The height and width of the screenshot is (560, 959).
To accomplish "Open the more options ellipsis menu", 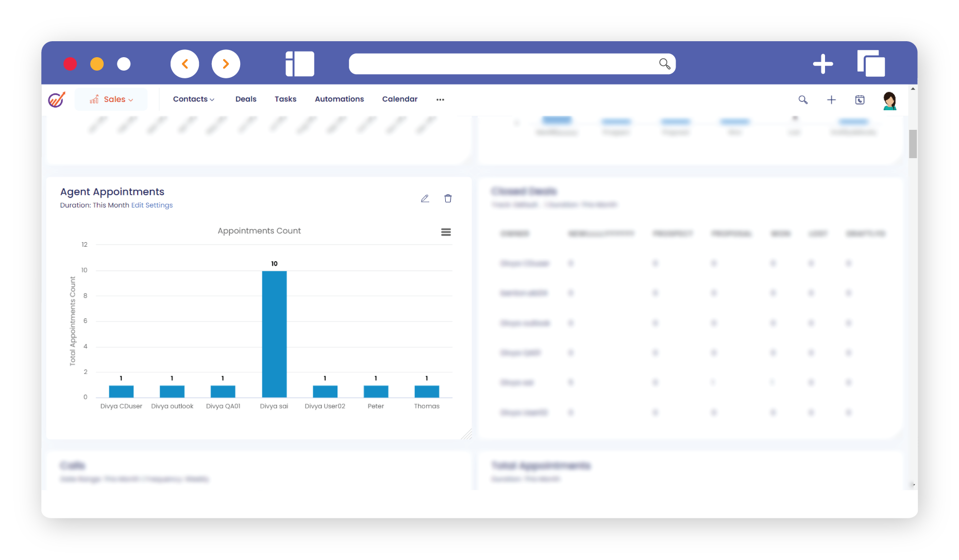I will [x=440, y=99].
